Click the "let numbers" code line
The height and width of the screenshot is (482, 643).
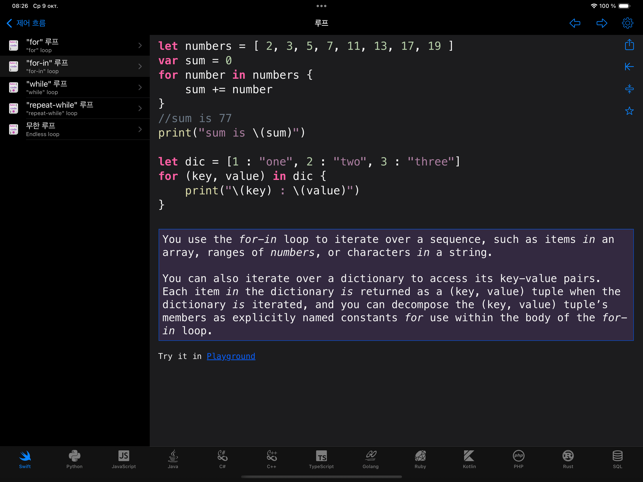[x=306, y=46]
